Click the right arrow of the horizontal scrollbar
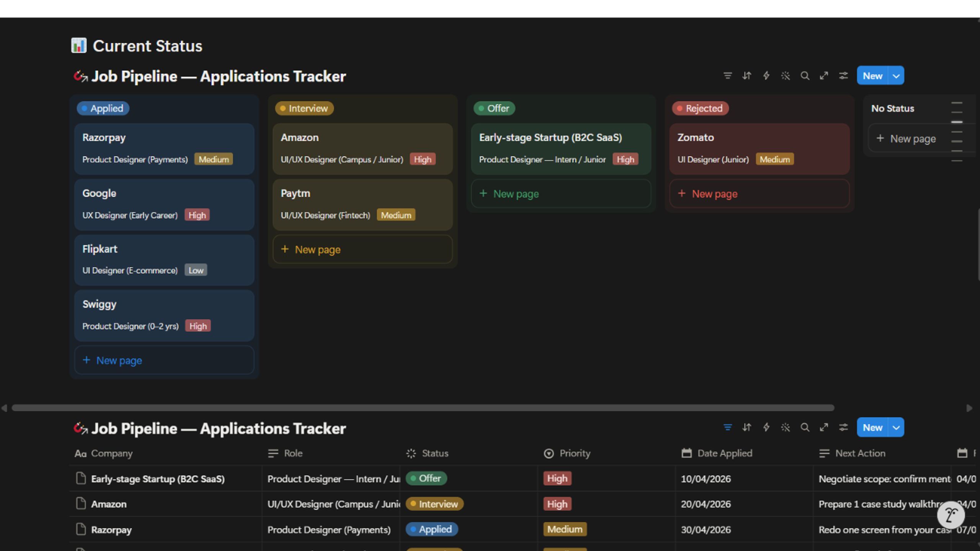Image resolution: width=980 pixels, height=551 pixels. 969,408
